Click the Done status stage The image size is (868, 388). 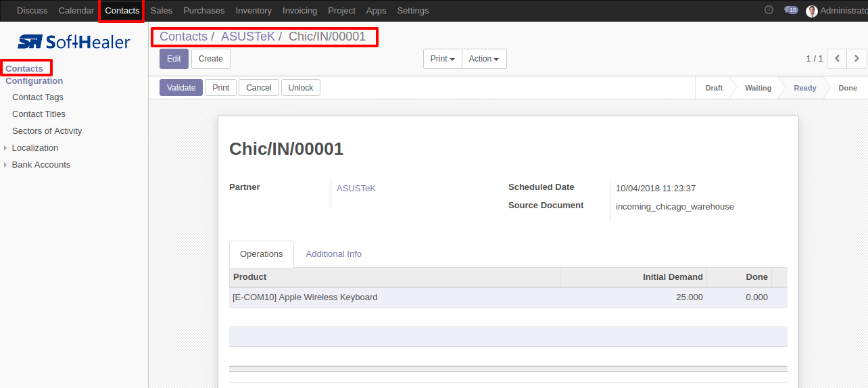848,88
